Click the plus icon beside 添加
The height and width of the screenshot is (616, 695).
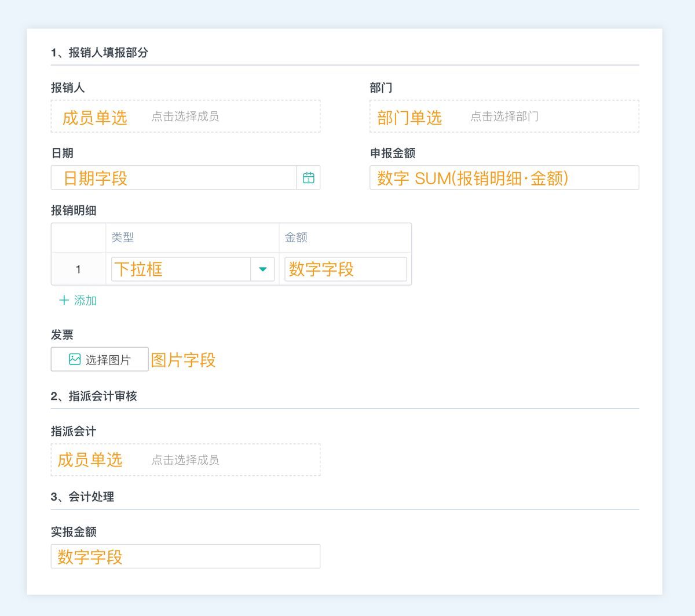(x=64, y=300)
